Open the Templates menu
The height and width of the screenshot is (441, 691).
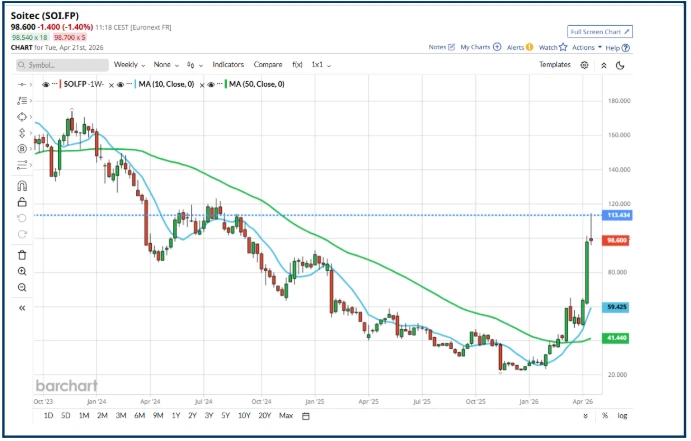tap(554, 65)
